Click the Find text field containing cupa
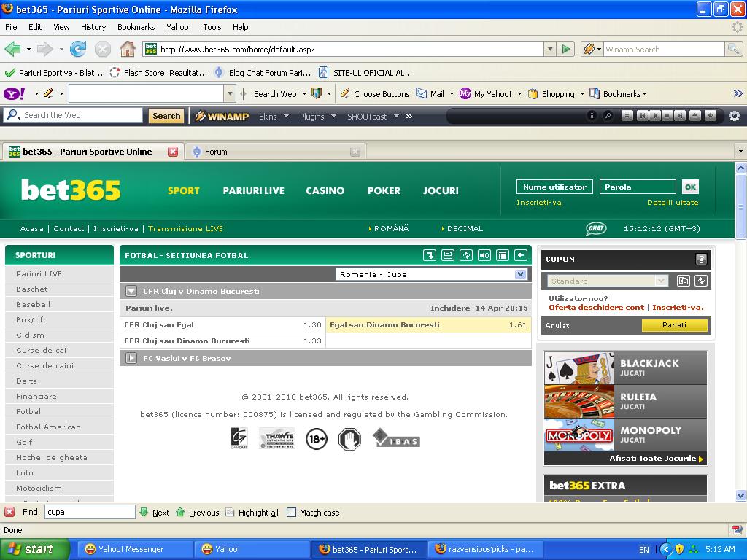The height and width of the screenshot is (560, 747). click(x=90, y=512)
